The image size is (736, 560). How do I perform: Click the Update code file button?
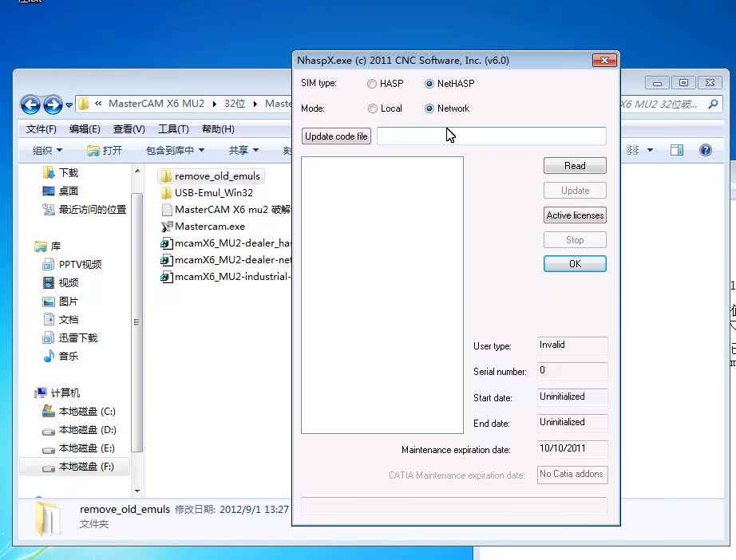[x=336, y=136]
